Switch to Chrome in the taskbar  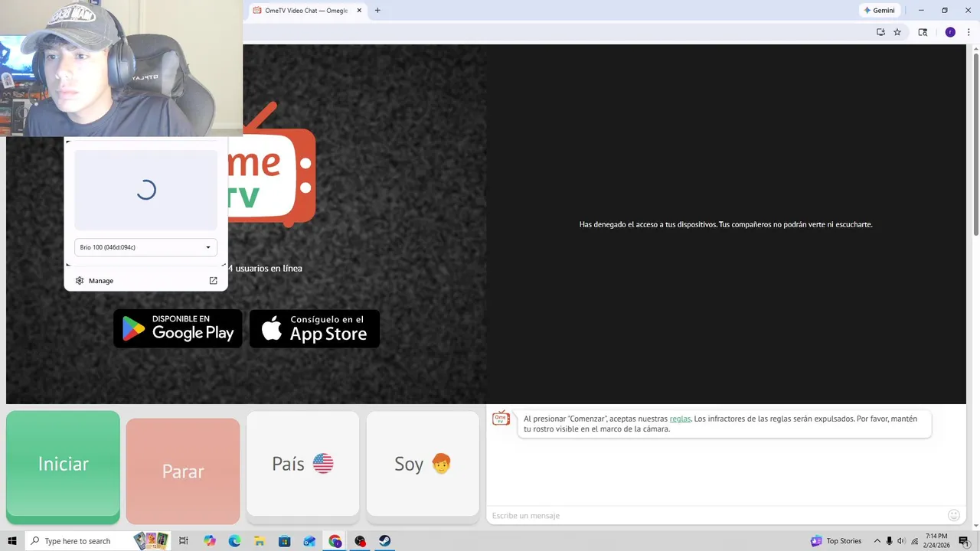click(x=335, y=541)
